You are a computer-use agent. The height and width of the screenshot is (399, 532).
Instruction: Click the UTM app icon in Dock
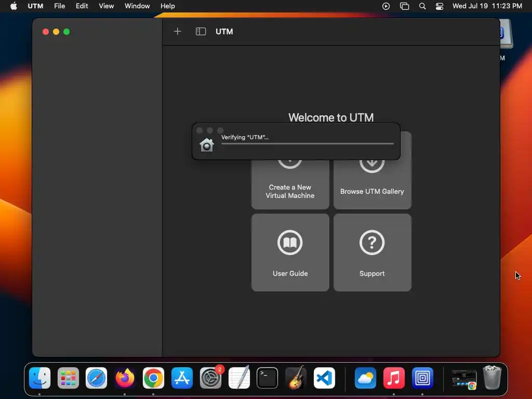pyautogui.click(x=422, y=378)
